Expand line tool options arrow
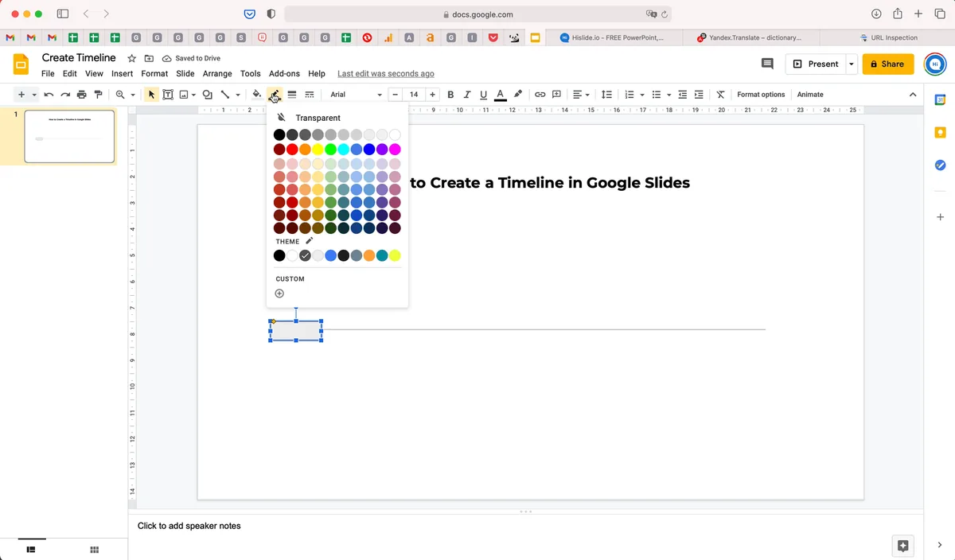Image resolution: width=955 pixels, height=560 pixels. [x=237, y=95]
